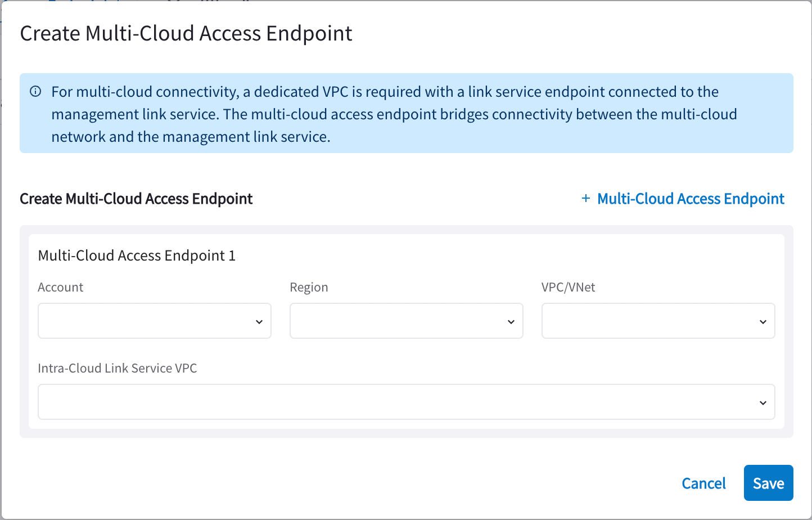
Task: Click the Account dropdown chevron arrow
Action: 259,322
